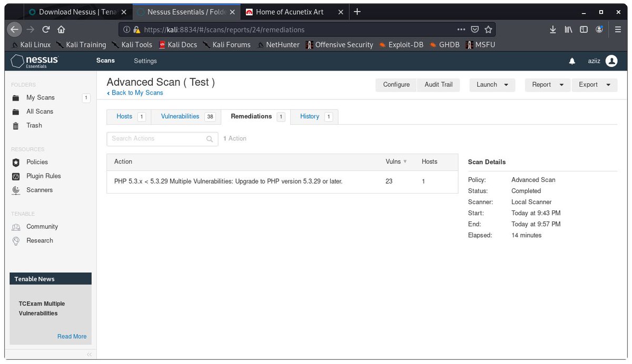Switch to the Hosts tab
The image size is (632, 364).
click(x=129, y=116)
